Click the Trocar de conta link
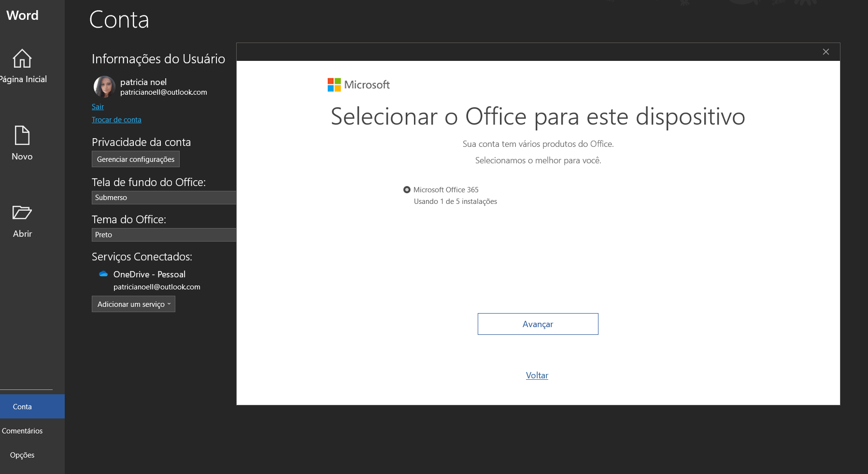Screen dimensions: 868x474 [116, 120]
